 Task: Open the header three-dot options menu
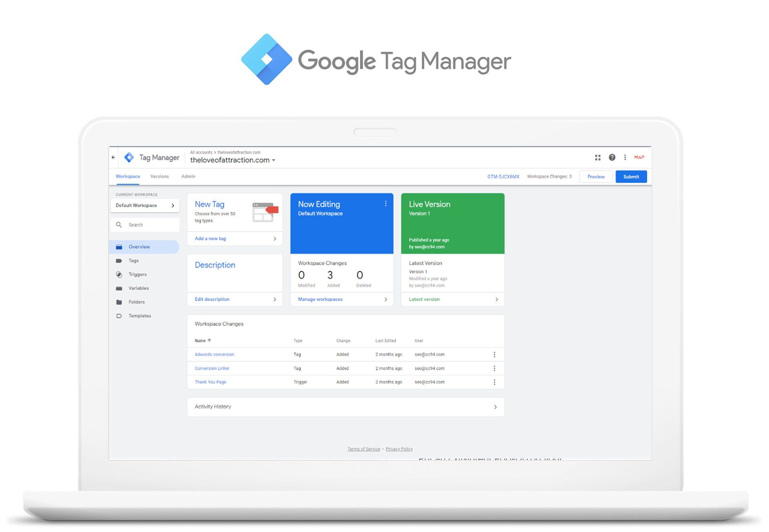point(625,157)
